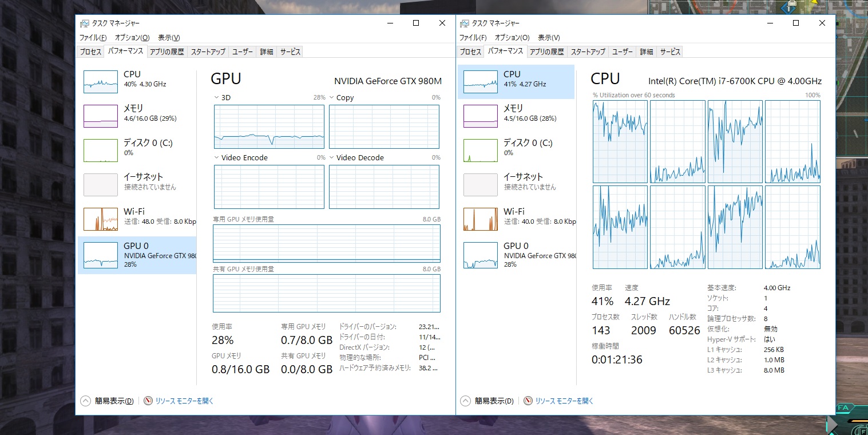Open ファイル(F) menu in left Task Manager
The height and width of the screenshot is (435, 868).
pos(93,38)
